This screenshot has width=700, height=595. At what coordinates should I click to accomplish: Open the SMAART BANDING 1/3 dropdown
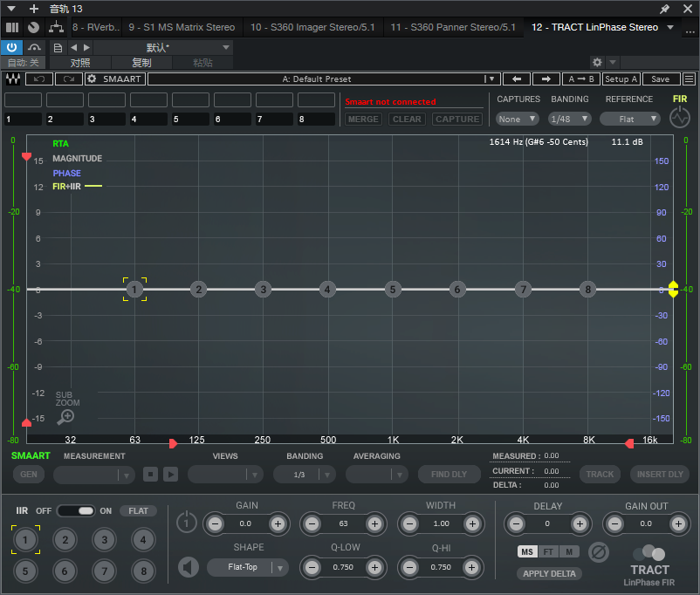click(x=304, y=474)
